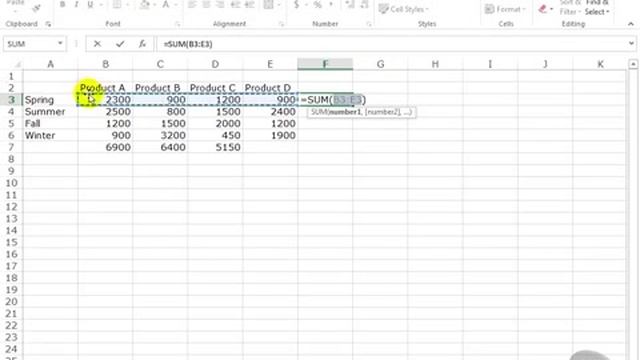Image resolution: width=640 pixels, height=360 pixels.
Task: Open the Borders dropdown arrow
Action: coord(127,5)
